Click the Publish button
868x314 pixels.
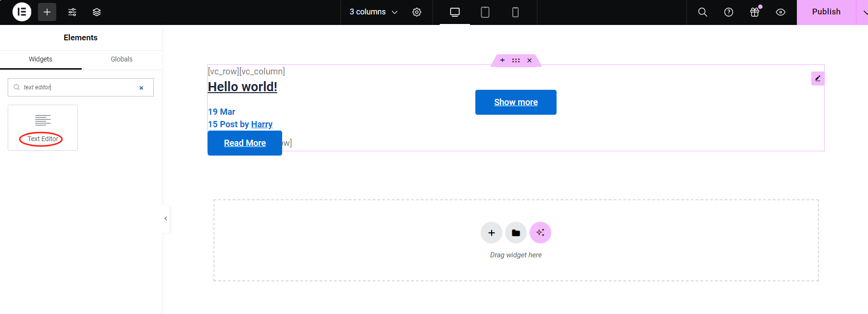(826, 12)
